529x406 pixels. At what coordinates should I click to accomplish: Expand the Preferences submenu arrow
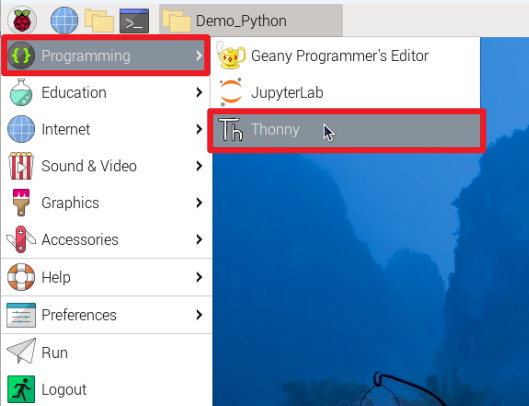coord(199,315)
